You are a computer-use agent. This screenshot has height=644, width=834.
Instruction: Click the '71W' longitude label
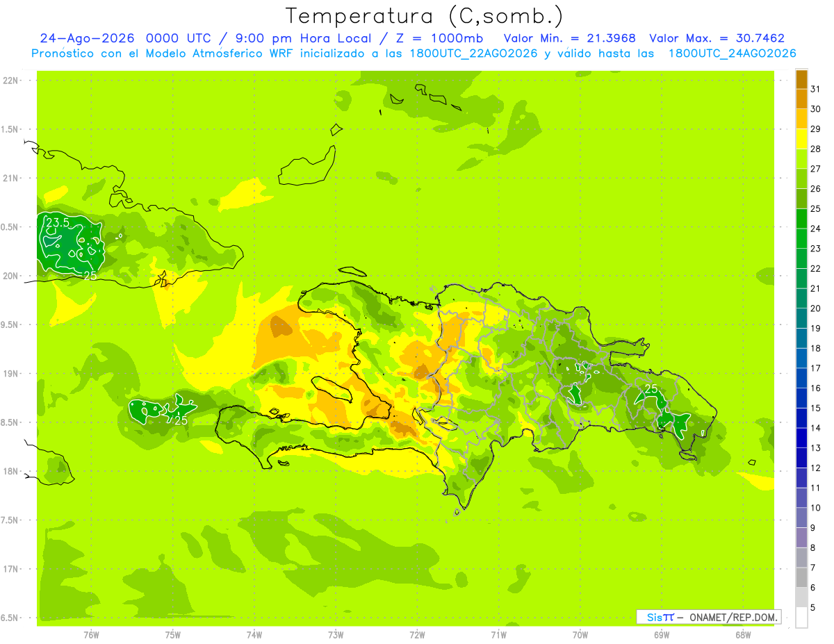pyautogui.click(x=498, y=634)
